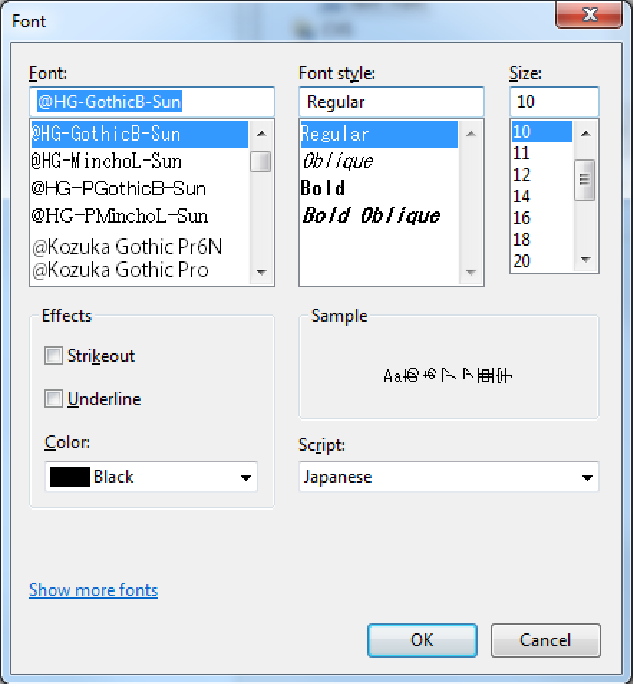Select size 14

[x=542, y=196]
